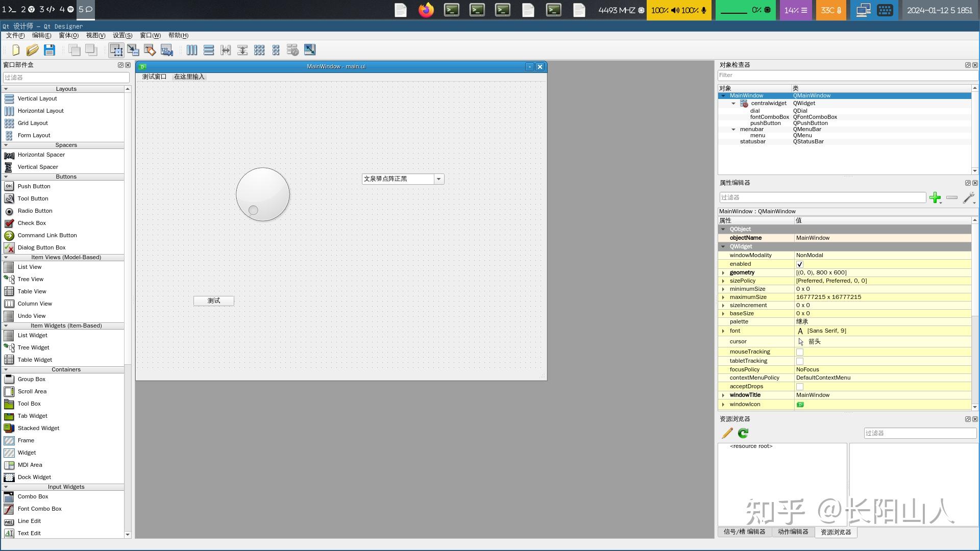Open the font combo box dropdown arrow
The height and width of the screenshot is (551, 980).
438,179
